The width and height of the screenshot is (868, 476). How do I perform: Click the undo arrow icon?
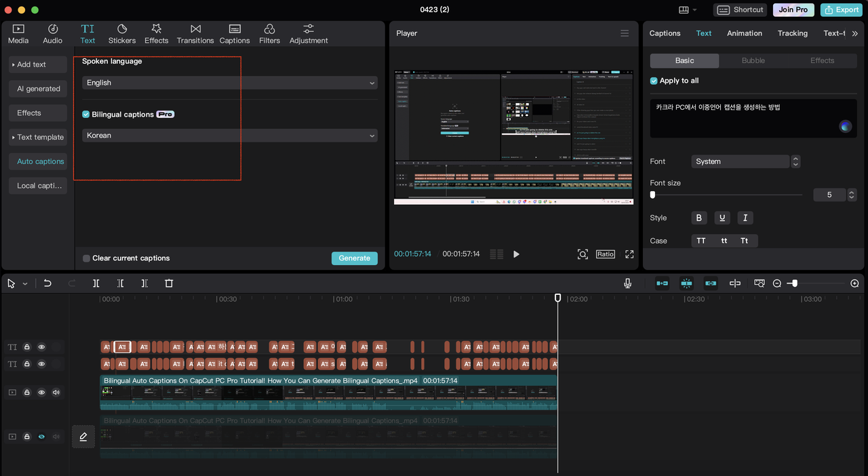47,283
